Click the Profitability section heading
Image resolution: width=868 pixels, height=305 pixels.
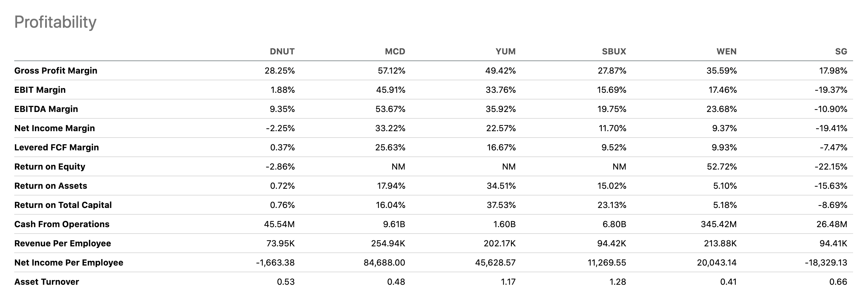pyautogui.click(x=55, y=22)
